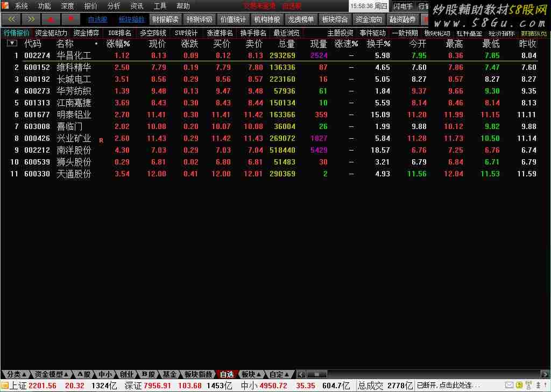The height and width of the screenshot is (392, 551).
Task: Expand the 分类 category tab menu
Action: pyautogui.click(x=16, y=374)
